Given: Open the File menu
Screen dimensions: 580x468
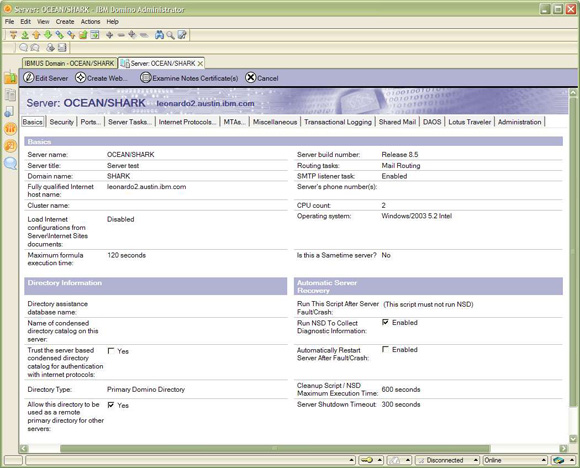Looking at the screenshot, I should (9, 21).
